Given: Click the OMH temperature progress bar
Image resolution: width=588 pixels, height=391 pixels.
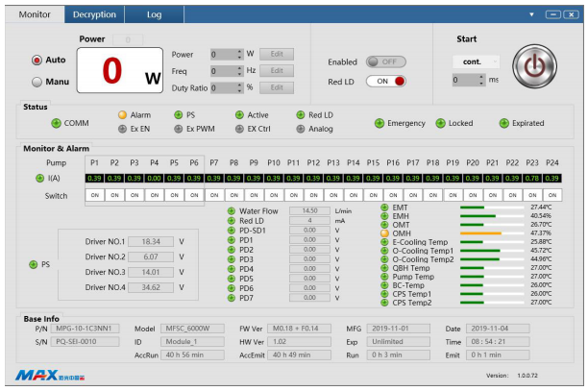Looking at the screenshot, I should point(480,232).
